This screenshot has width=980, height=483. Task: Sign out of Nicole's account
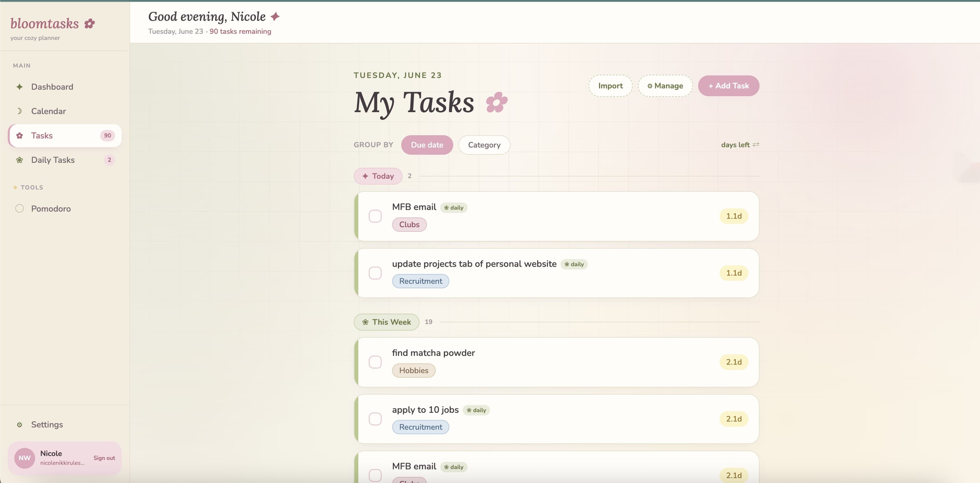coord(104,458)
